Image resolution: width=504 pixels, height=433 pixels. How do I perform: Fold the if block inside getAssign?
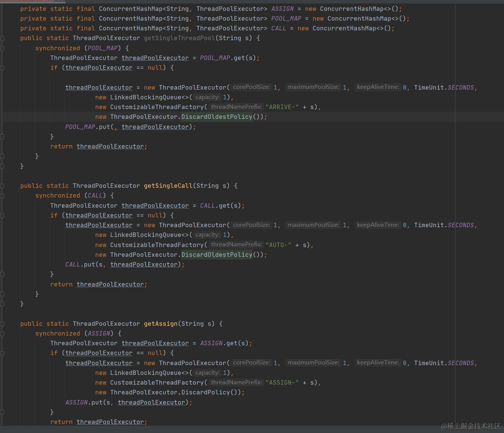(2, 353)
